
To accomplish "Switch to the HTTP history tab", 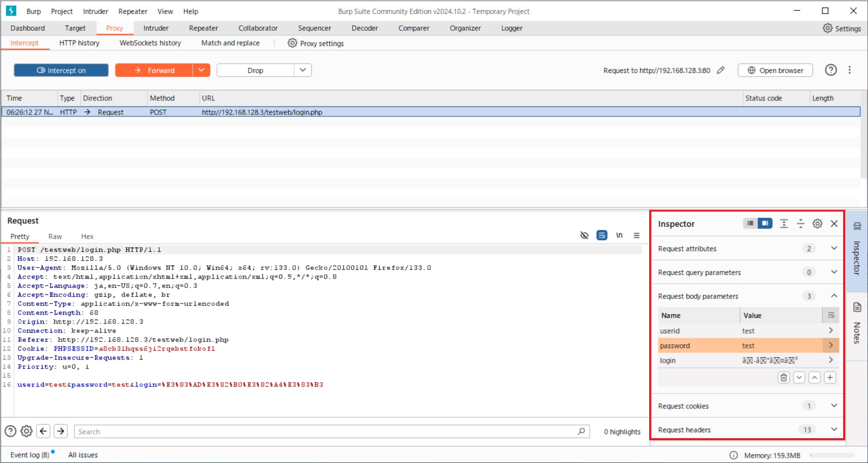I will [79, 43].
